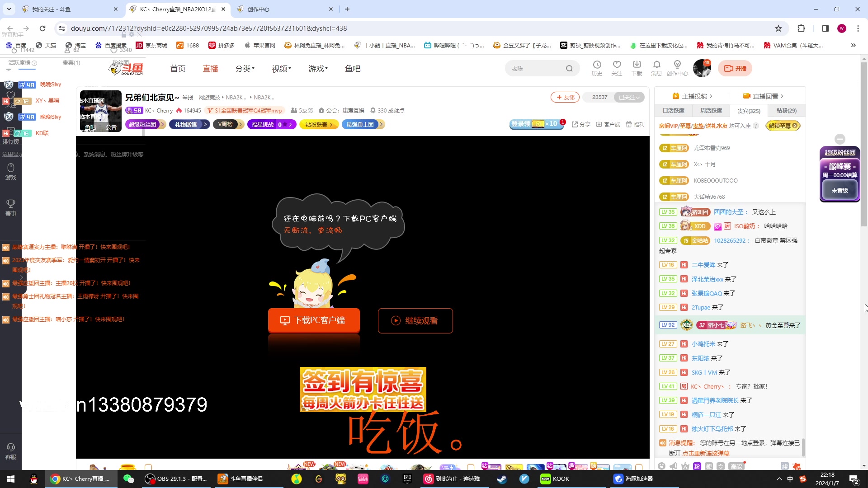Open KOOK from the taskbar

[555, 479]
